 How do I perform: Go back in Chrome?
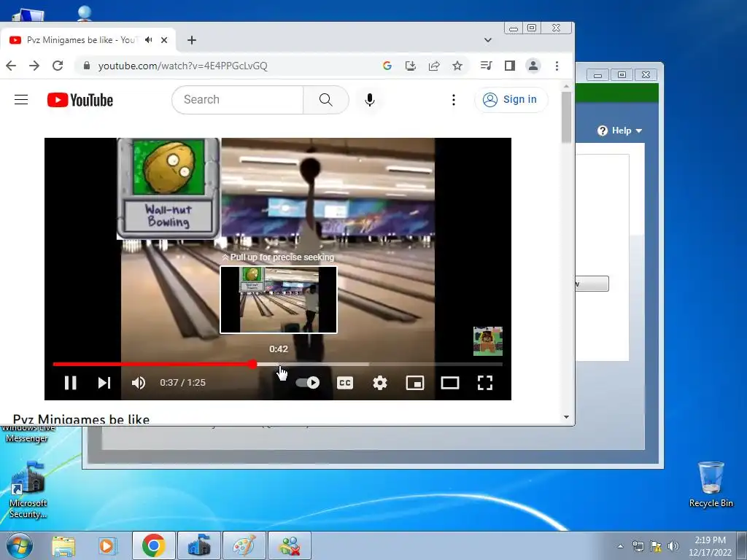(11, 66)
